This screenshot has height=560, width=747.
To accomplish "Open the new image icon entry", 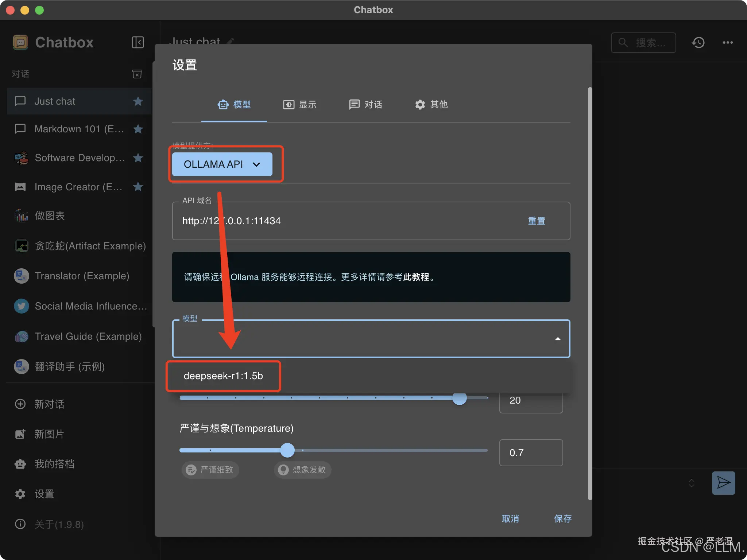I will coord(20,434).
